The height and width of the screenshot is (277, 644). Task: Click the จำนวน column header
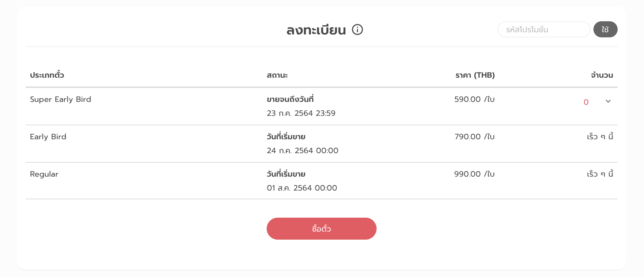[x=602, y=75]
